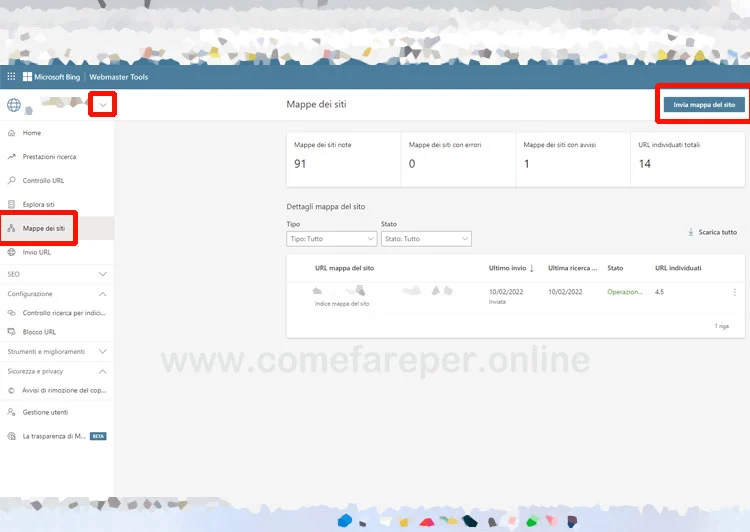The width and height of the screenshot is (750, 532).
Task: Click the green taskbar icon
Action: point(531,521)
